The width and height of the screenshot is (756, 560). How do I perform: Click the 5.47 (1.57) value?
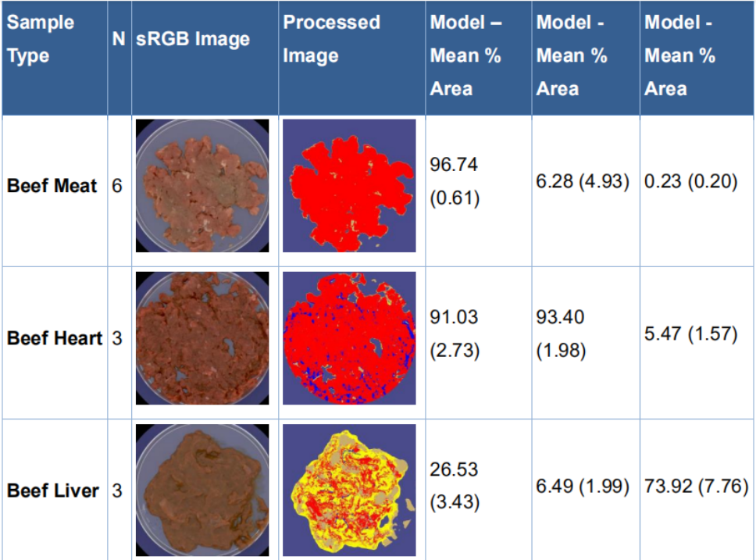coord(690,334)
